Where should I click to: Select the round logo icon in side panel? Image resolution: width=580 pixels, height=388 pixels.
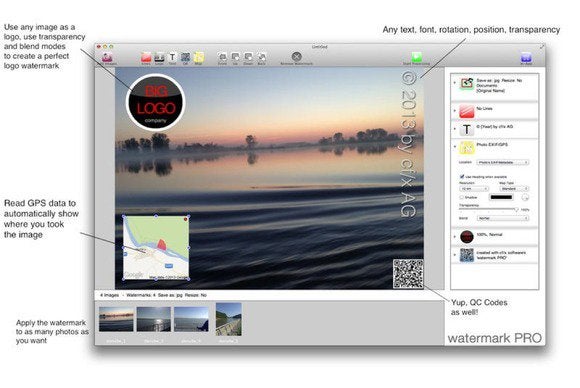coord(467,237)
